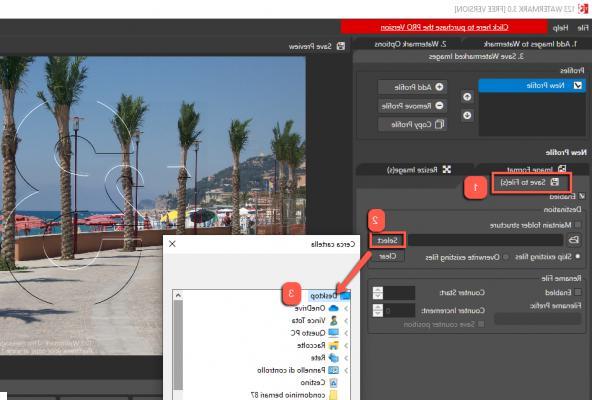Click the Save Preview disk icon
The height and width of the screenshot is (400, 592).
(x=341, y=46)
